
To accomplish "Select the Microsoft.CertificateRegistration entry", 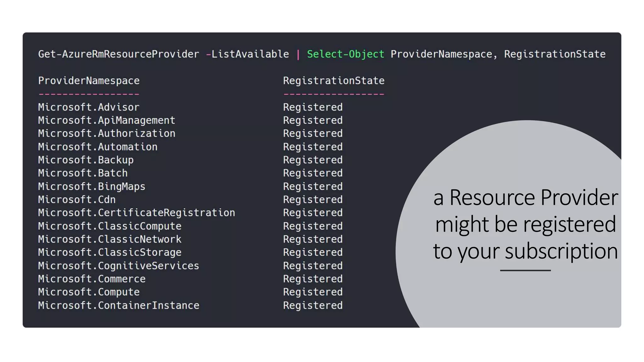I will tap(136, 213).
